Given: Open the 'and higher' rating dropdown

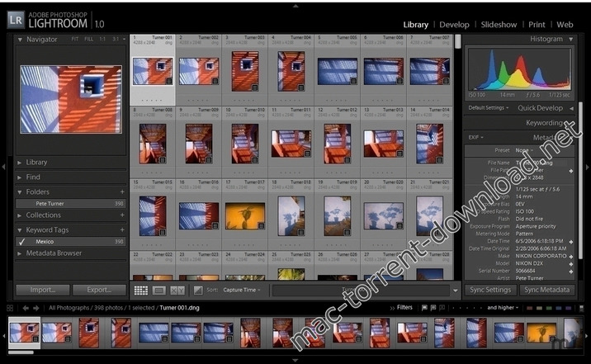Looking at the screenshot, I should [x=503, y=308].
